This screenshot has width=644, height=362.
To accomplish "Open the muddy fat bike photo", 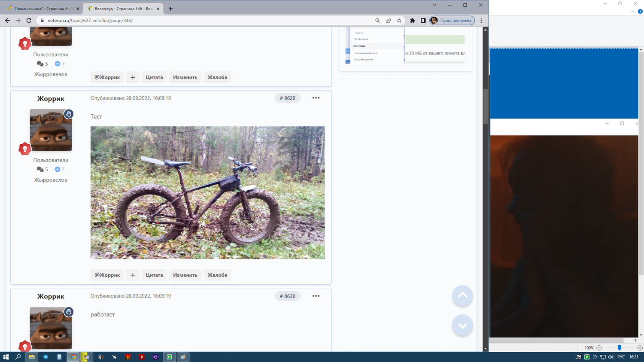I will click(207, 192).
